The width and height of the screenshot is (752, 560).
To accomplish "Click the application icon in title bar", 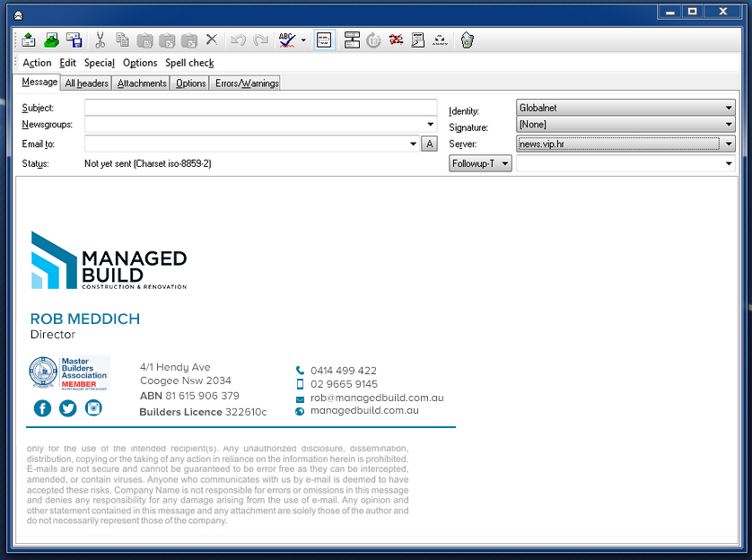I will click(18, 16).
